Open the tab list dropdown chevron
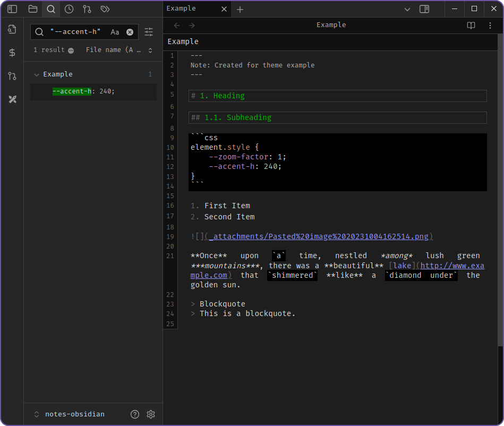Viewport: 504px width, 426px height. pos(407,10)
